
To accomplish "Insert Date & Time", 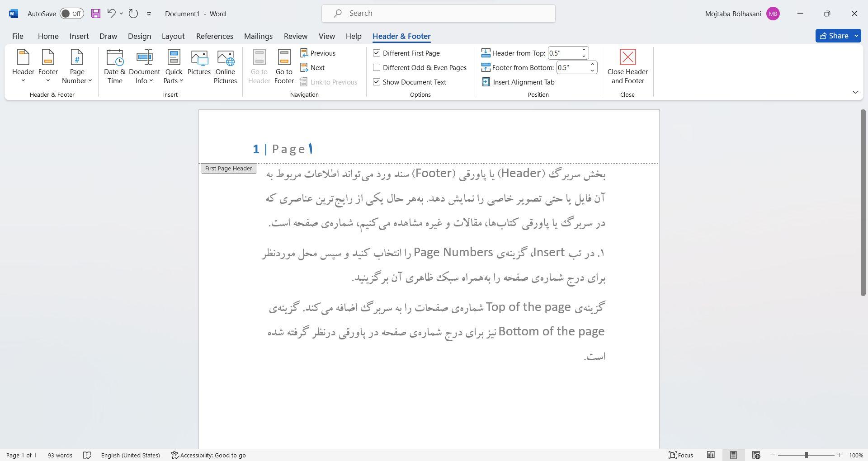I will tap(115, 66).
